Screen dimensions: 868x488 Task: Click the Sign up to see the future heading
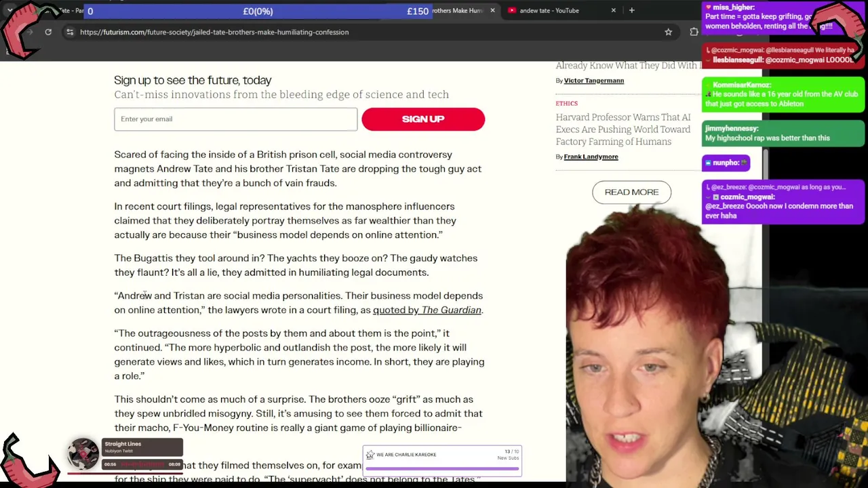click(193, 80)
